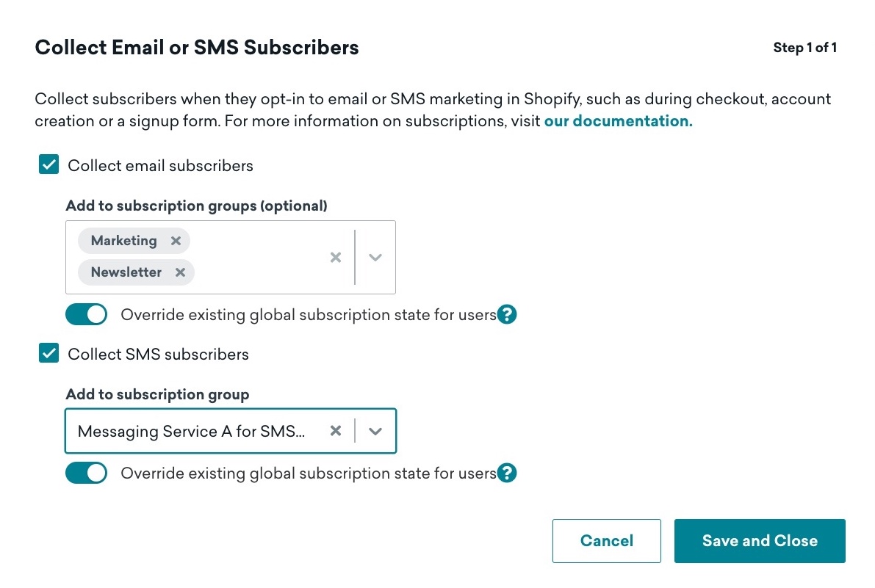Screen dimensions: 875x588
Task: Click Save and Close button
Action: (760, 540)
